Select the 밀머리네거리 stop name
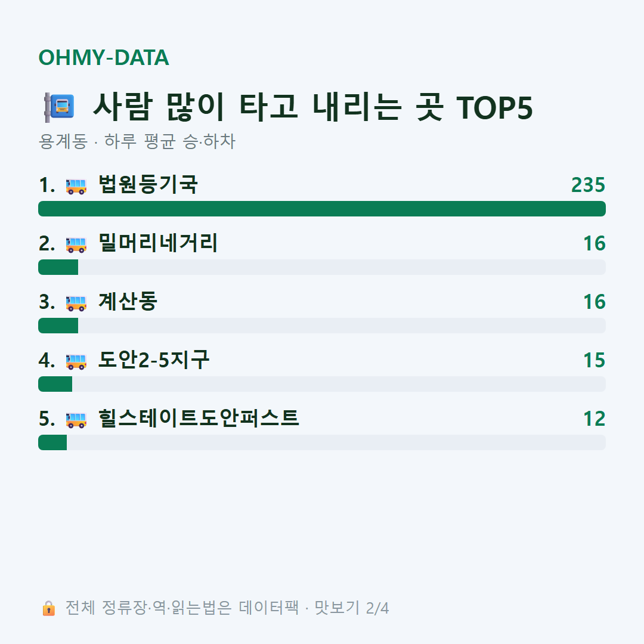The height and width of the screenshot is (644, 644). [x=158, y=243]
